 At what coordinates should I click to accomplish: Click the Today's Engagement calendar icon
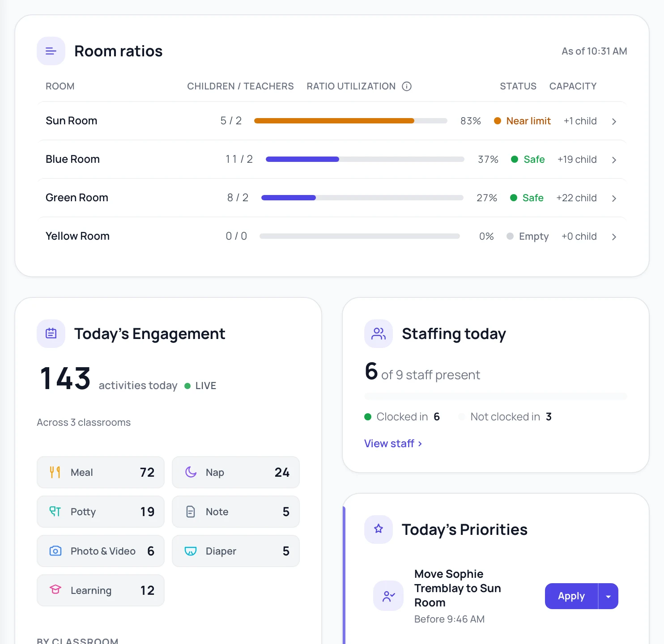51,334
